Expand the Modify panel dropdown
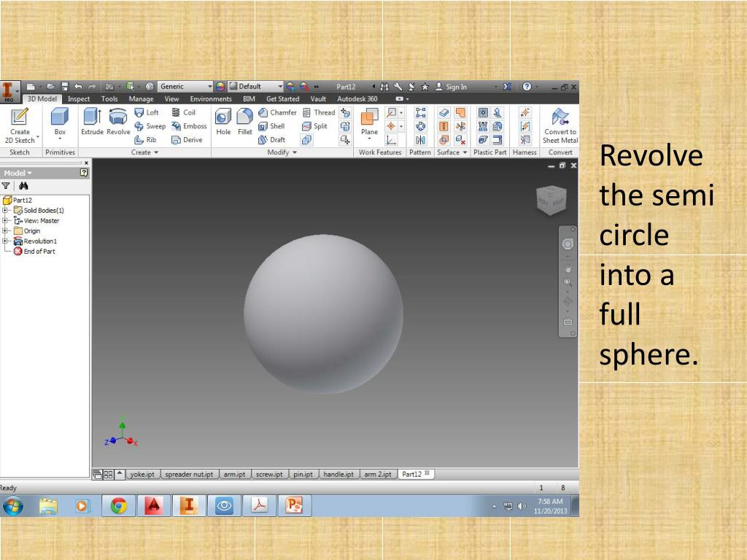The height and width of the screenshot is (560, 747). [x=282, y=152]
